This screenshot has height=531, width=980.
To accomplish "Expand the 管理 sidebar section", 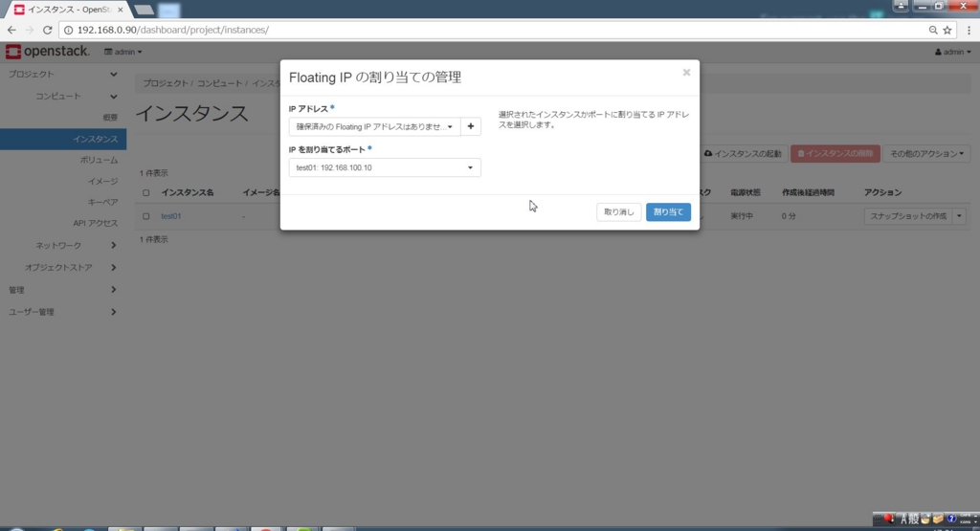I will click(x=62, y=290).
